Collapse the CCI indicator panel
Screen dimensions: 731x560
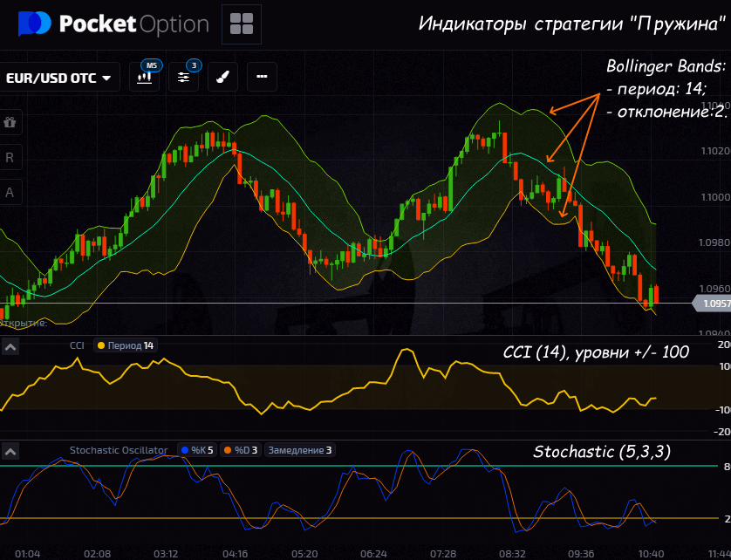click(x=10, y=346)
